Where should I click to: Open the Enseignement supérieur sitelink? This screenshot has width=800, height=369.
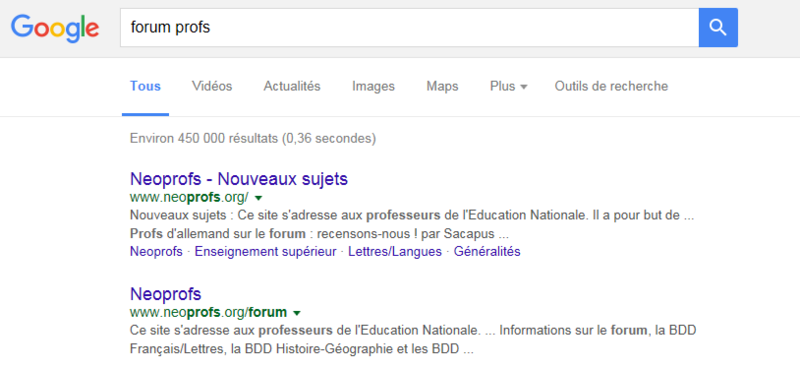[265, 252]
